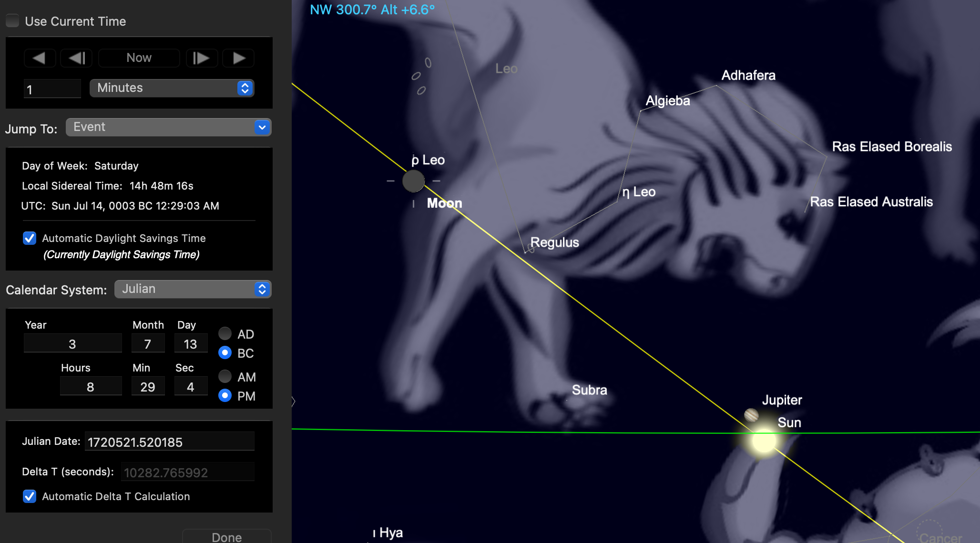Click the run time backward arrow
The width and height of the screenshot is (980, 543).
(40, 58)
